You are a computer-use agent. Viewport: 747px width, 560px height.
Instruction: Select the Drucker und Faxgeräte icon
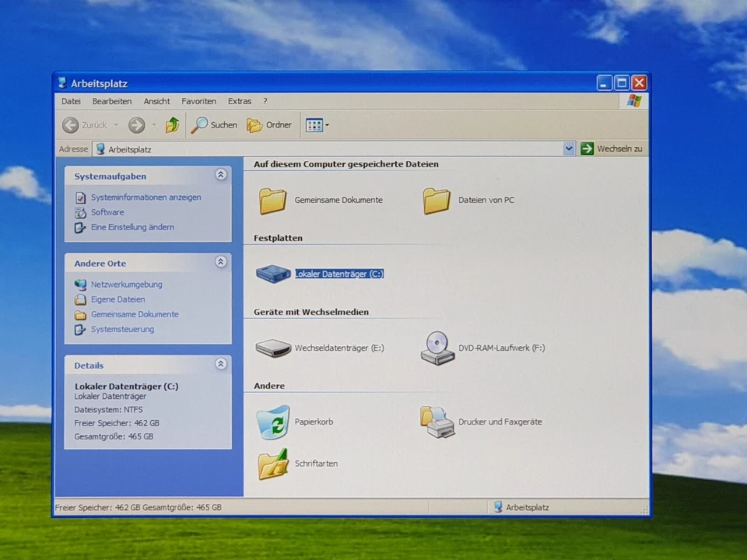point(437,422)
